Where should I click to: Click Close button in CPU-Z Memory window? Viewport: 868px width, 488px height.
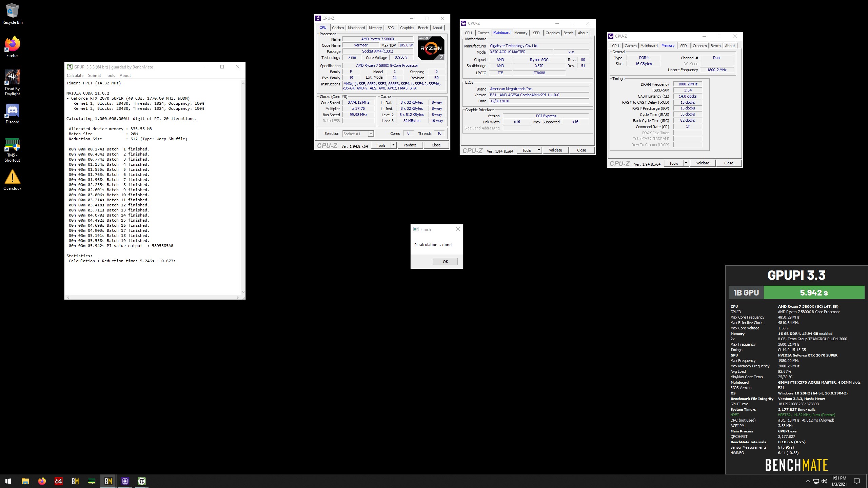(729, 163)
